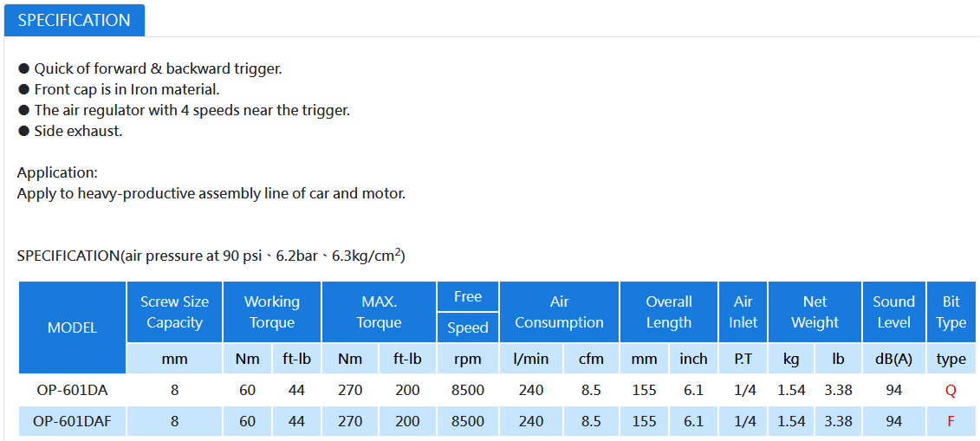Select the Bit Type column header
Screen dimensions: 980x441
(x=951, y=312)
